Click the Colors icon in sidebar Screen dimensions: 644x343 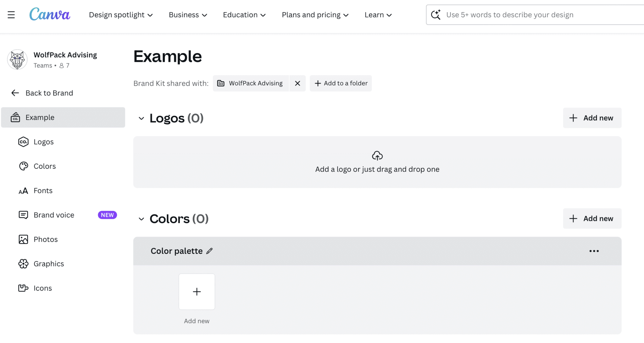click(x=23, y=166)
